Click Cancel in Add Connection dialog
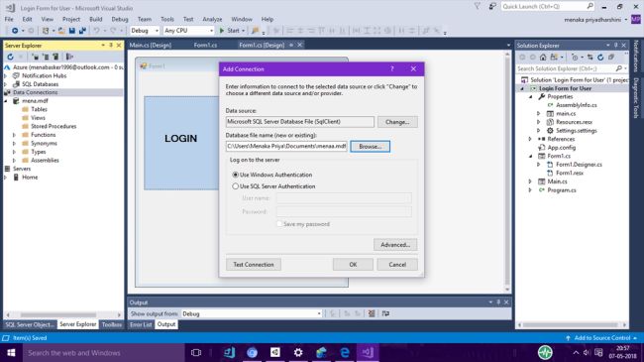The height and width of the screenshot is (362, 644). (x=397, y=265)
